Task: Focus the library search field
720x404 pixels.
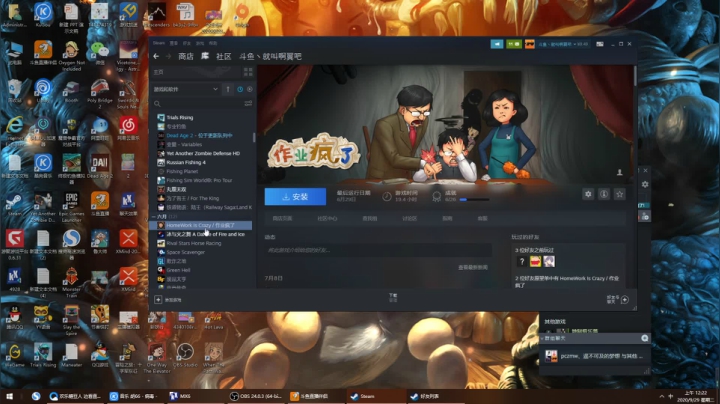Action: (197, 104)
